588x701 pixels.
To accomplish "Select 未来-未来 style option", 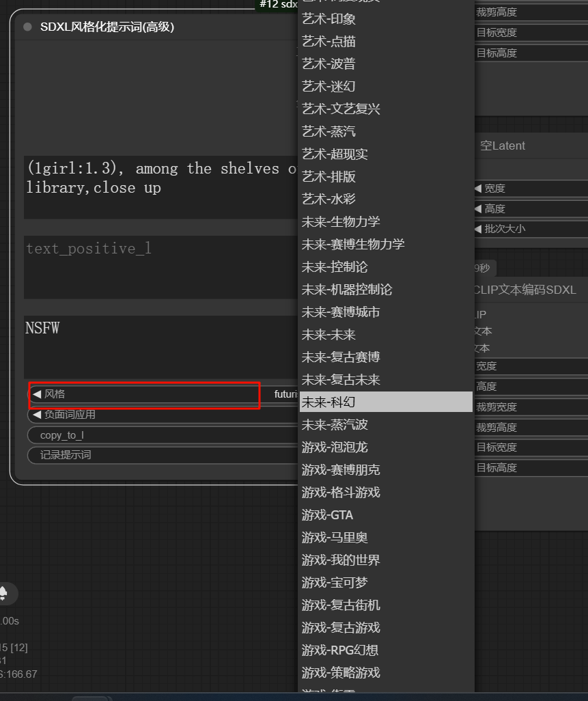I will [386, 334].
